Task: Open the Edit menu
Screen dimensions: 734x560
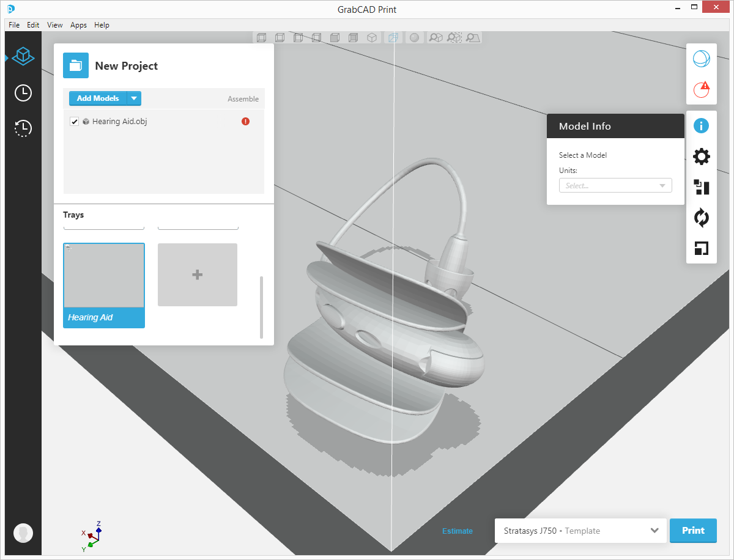Action: click(33, 25)
